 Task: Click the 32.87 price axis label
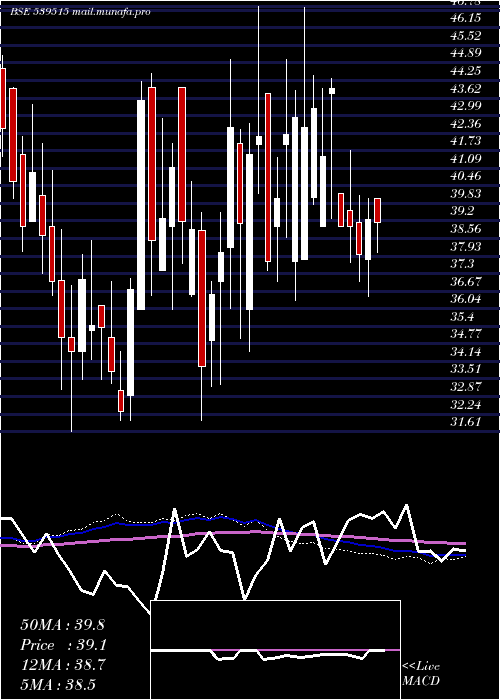click(466, 388)
